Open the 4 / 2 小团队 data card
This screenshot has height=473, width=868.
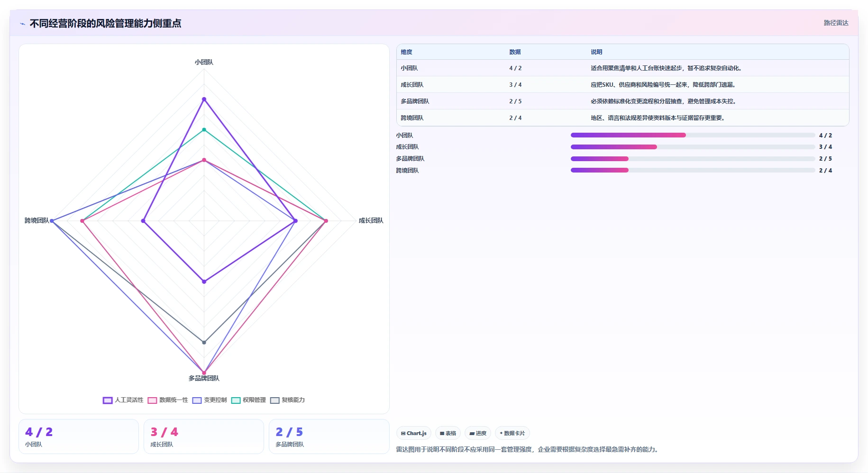click(x=79, y=437)
